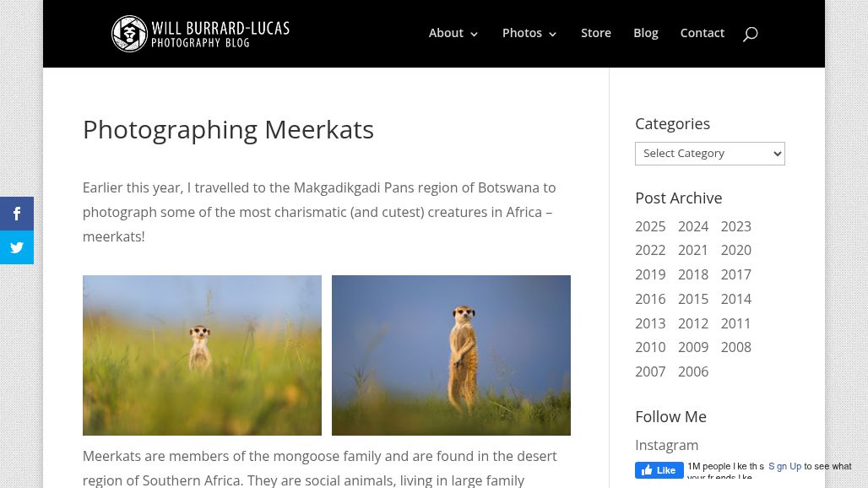The width and height of the screenshot is (868, 488).
Task: Share on Facebook via sidebar icon
Action: (x=17, y=214)
